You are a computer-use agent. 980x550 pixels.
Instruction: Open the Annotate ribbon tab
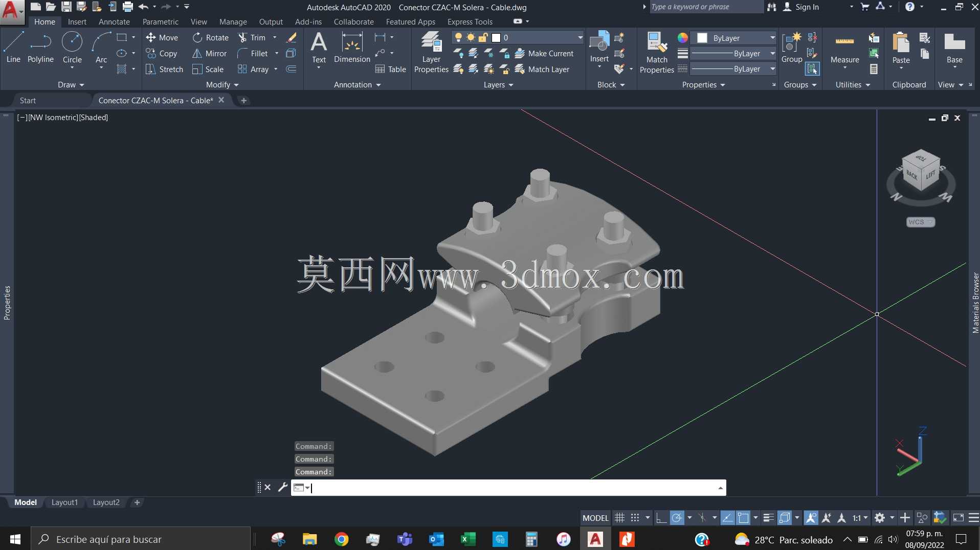pyautogui.click(x=114, y=21)
